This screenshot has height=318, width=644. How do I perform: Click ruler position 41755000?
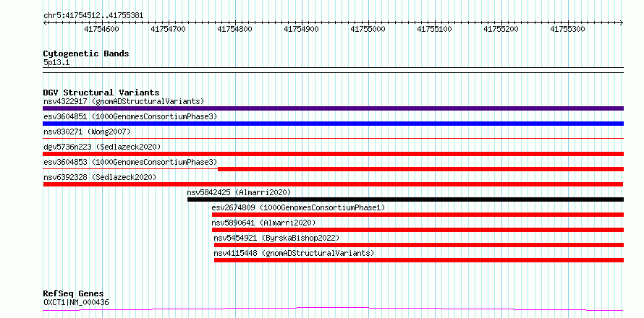point(368,29)
